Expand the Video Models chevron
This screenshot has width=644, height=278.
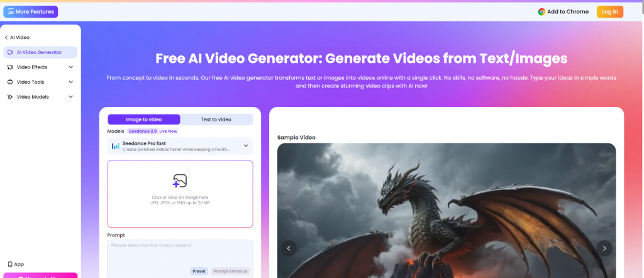70,97
